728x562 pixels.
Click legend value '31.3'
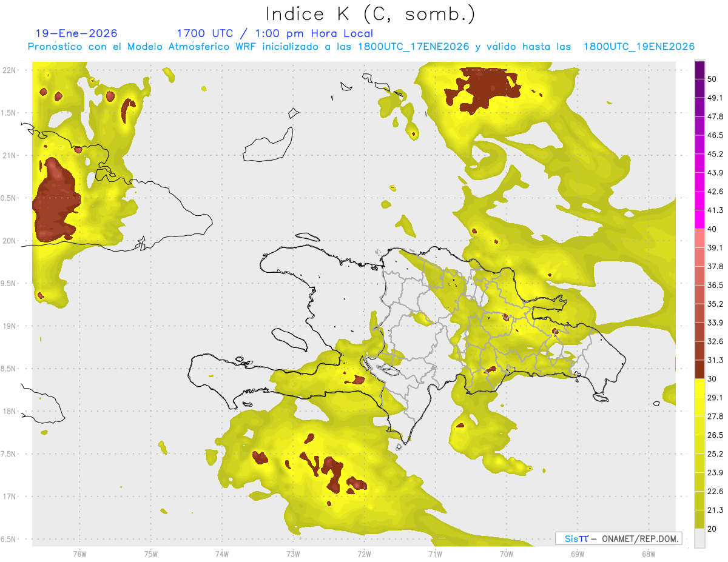[715, 360]
